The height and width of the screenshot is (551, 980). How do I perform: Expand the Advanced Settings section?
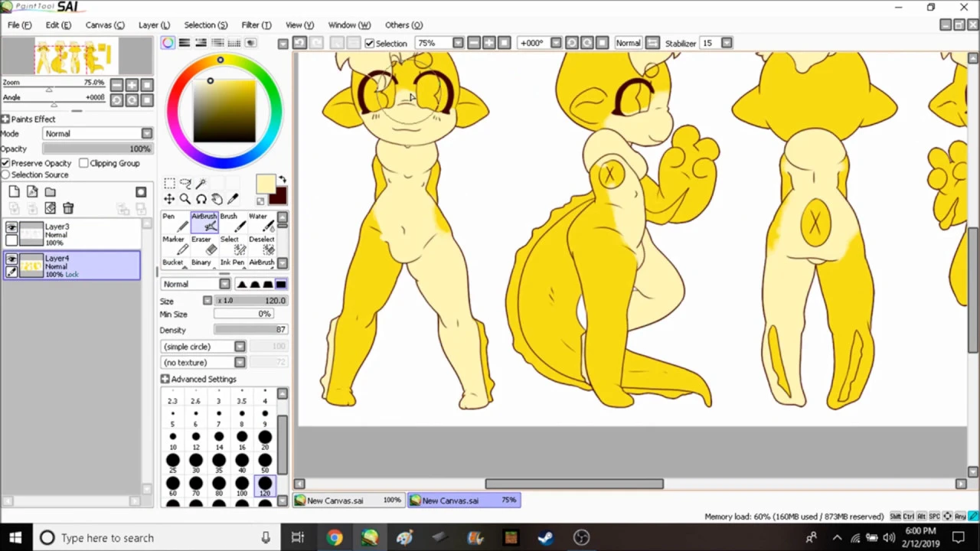(165, 379)
